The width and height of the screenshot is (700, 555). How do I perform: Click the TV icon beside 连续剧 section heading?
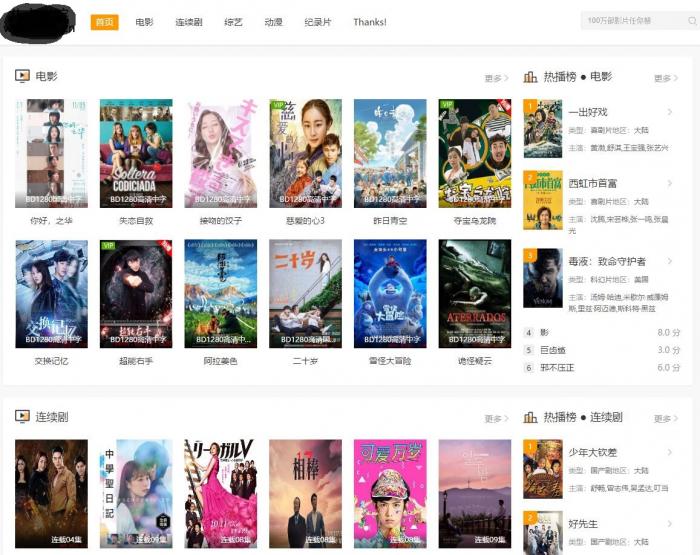coord(22,416)
